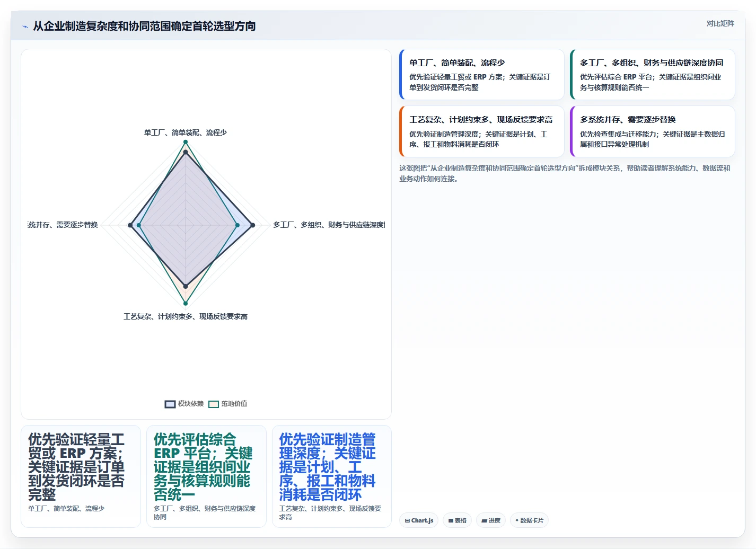Image resolution: width=756 pixels, height=549 pixels.
Task: Click the right radar axis label 多工厂、多组织
Action: point(329,225)
